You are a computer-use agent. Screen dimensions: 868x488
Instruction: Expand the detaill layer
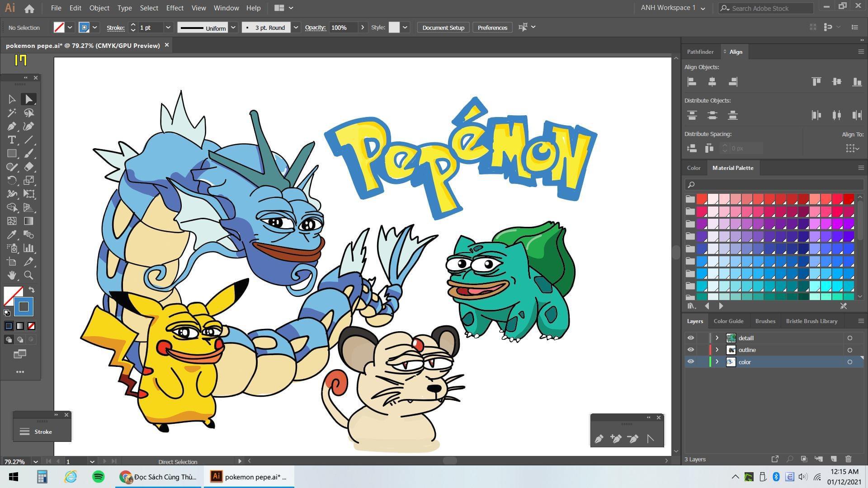point(717,338)
